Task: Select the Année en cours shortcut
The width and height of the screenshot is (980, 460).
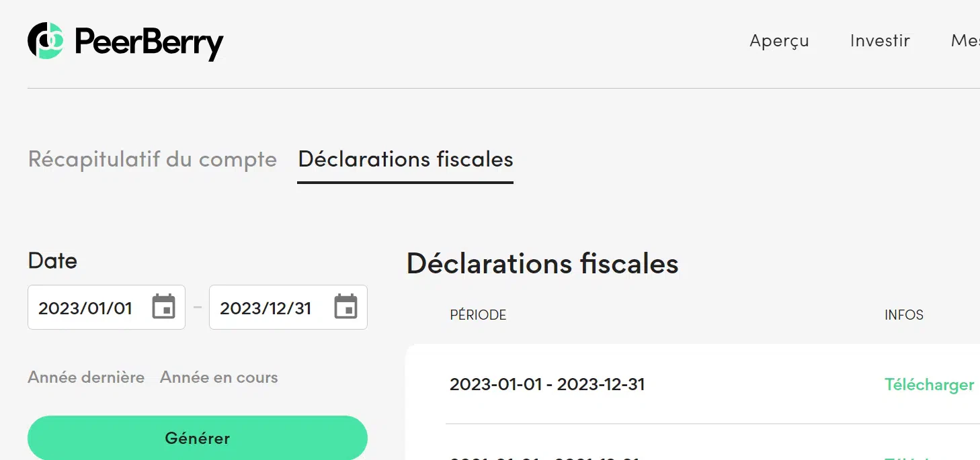Action: pos(218,377)
